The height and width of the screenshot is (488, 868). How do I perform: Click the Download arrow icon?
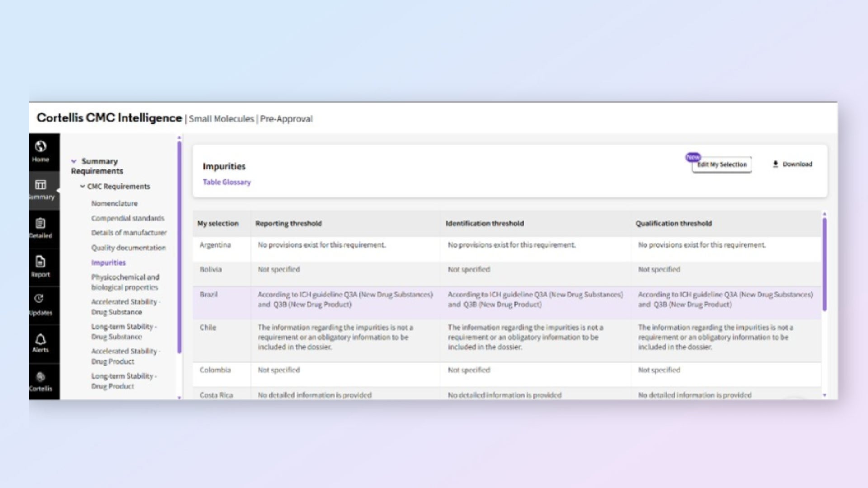tap(775, 164)
